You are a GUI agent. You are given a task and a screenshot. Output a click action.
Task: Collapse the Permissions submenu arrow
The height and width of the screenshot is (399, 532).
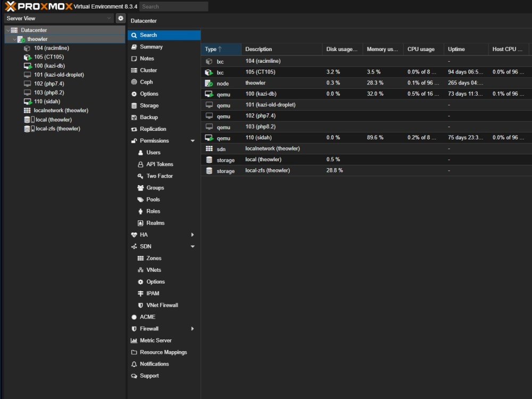pos(193,141)
